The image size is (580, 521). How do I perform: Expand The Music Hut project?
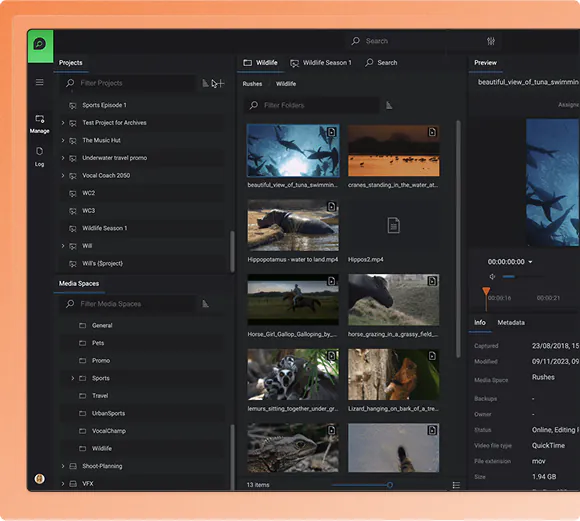coord(63,140)
